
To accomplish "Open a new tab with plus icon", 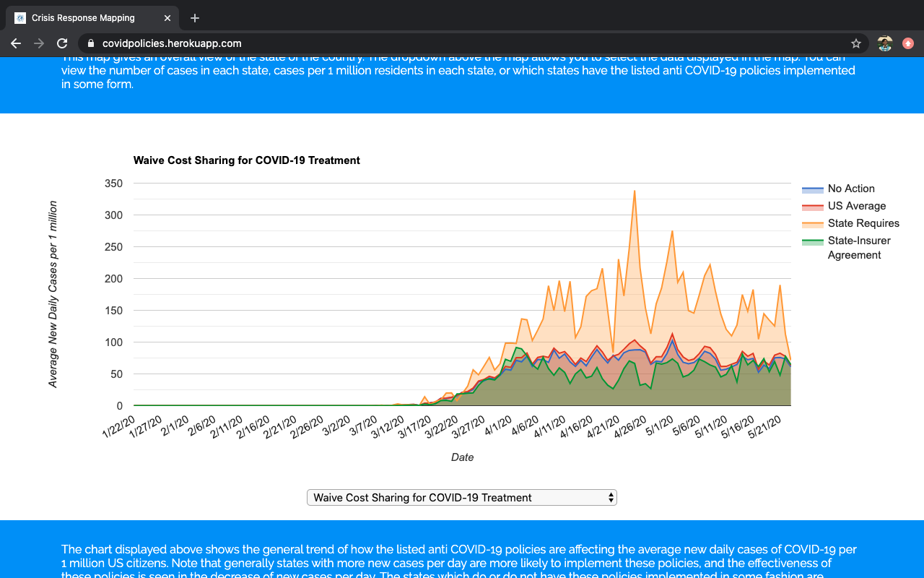I will point(195,18).
